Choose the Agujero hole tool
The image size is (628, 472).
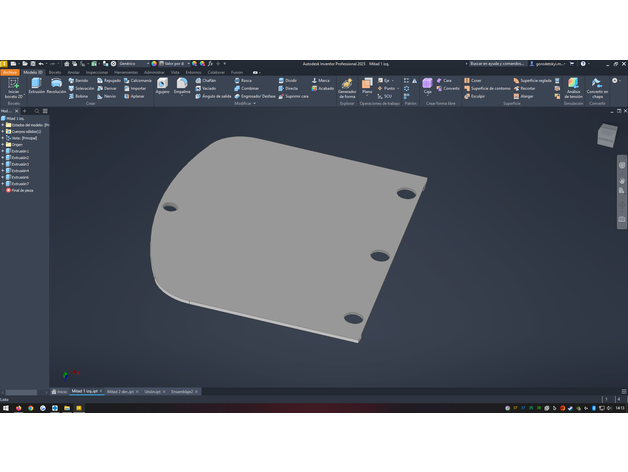(162, 86)
